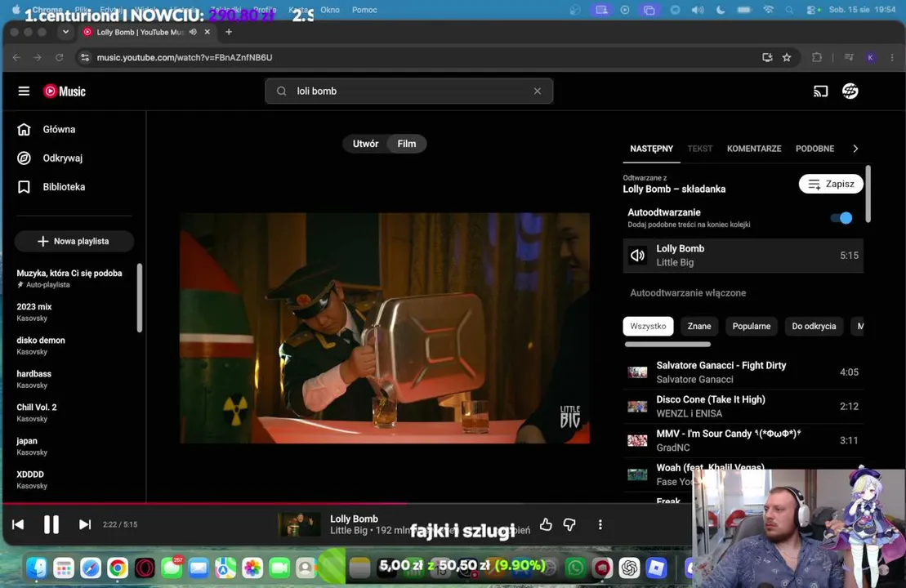Image resolution: width=906 pixels, height=588 pixels.
Task: Go back in browser history
Action: tap(17, 57)
